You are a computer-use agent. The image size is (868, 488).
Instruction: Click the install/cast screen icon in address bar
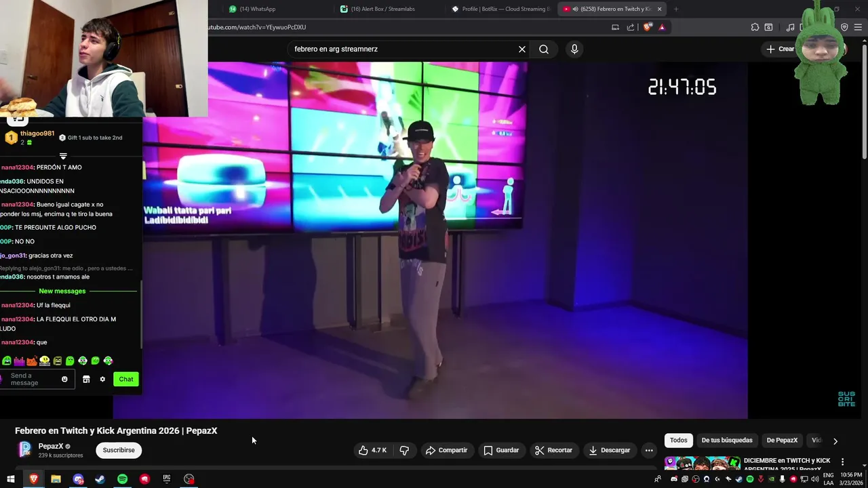coord(615,27)
